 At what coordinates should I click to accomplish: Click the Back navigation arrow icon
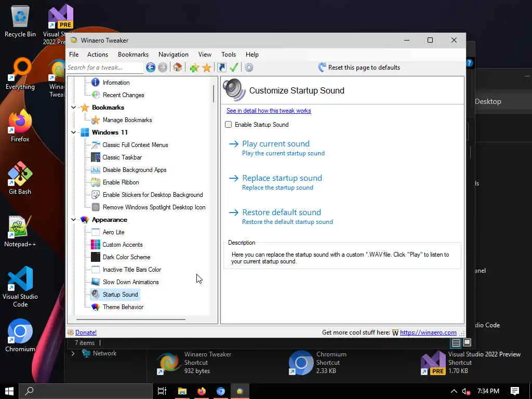click(x=151, y=68)
